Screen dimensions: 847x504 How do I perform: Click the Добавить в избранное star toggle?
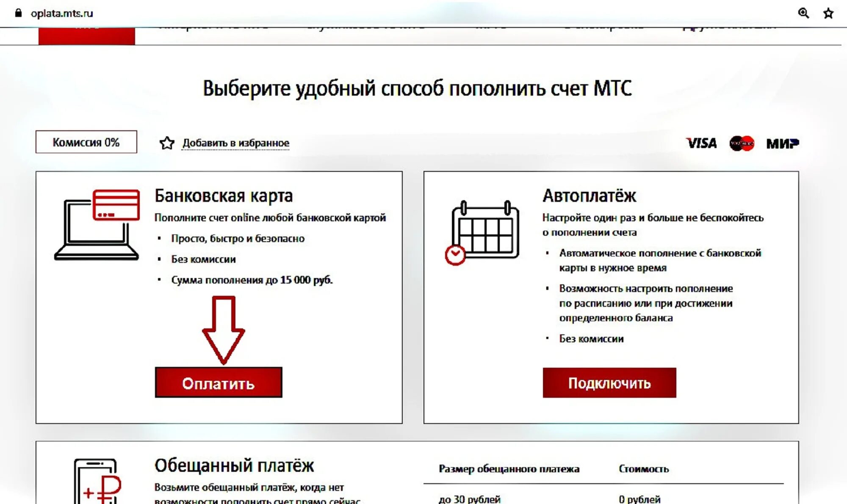click(166, 142)
